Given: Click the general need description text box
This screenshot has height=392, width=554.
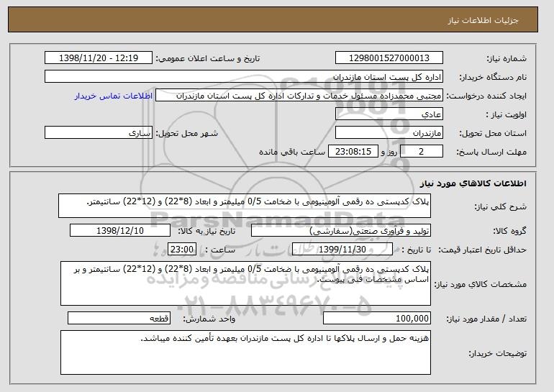Looking at the screenshot, I should pyautogui.click(x=245, y=206).
